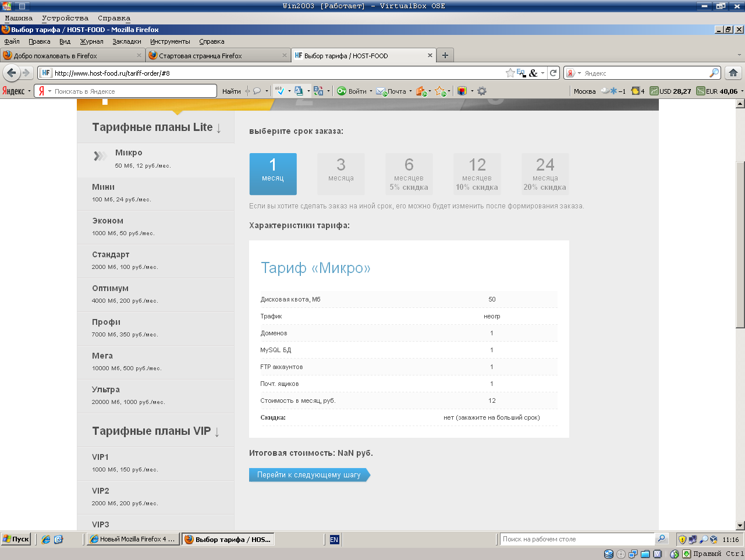Click the Firefox forward arrow button
This screenshot has width=745, height=560.
pos(26,73)
